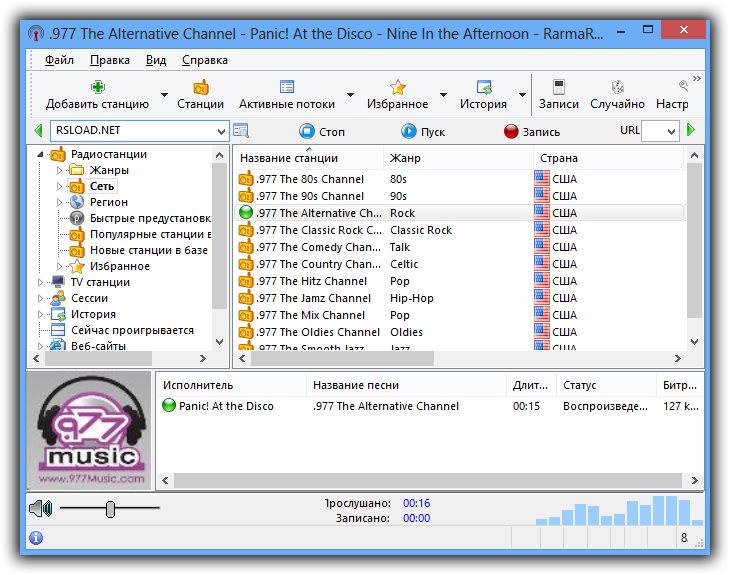Open dropdown arrow next to Добавить станцию

click(x=164, y=95)
